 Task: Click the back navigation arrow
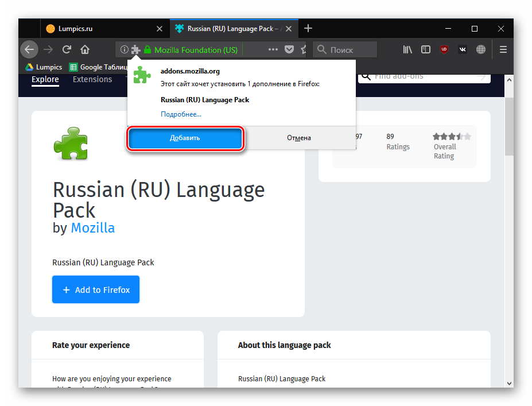click(29, 49)
